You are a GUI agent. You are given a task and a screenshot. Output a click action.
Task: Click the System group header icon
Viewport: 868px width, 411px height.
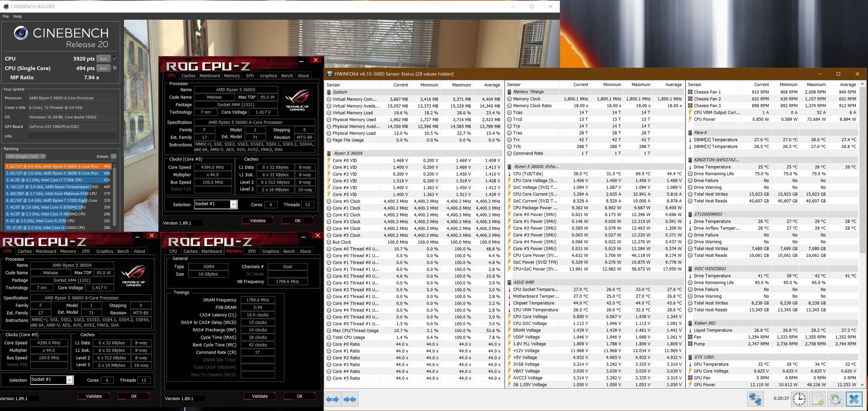click(x=329, y=92)
